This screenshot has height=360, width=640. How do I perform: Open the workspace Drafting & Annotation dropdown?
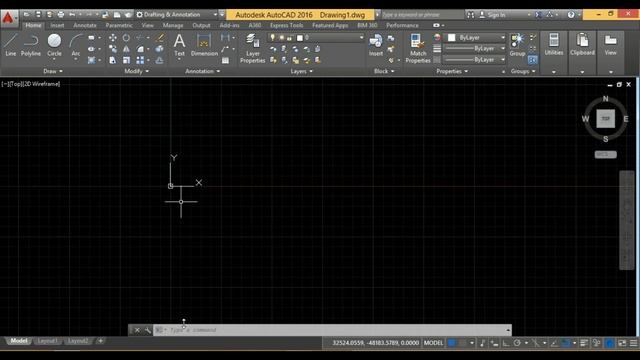point(177,15)
